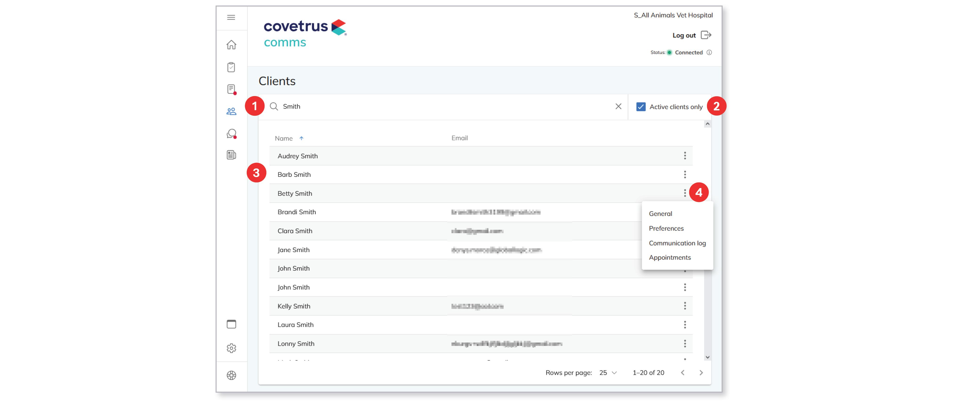Toggle the hamburger menu to collapse sidebar
Image resolution: width=980 pixels, height=402 pixels.
(230, 17)
